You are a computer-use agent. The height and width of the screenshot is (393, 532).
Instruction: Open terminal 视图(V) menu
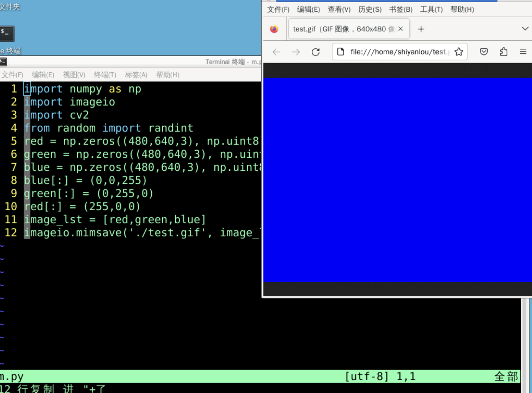(x=74, y=75)
